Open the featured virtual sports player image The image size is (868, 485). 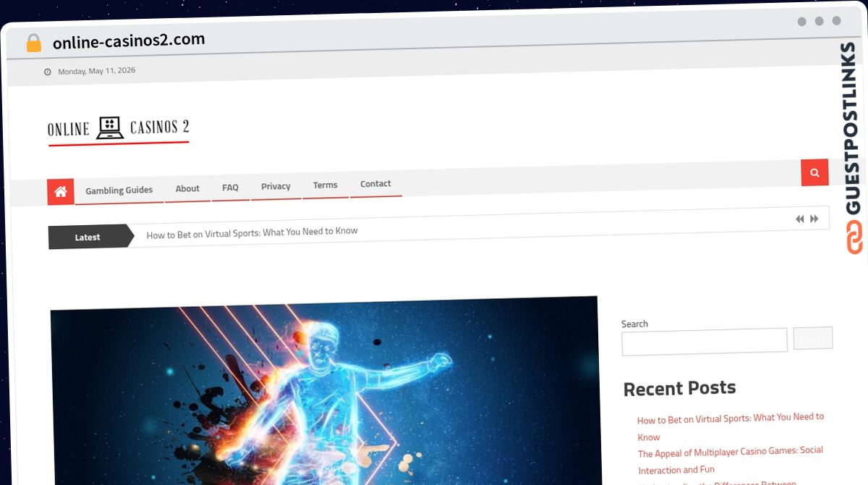(325, 391)
